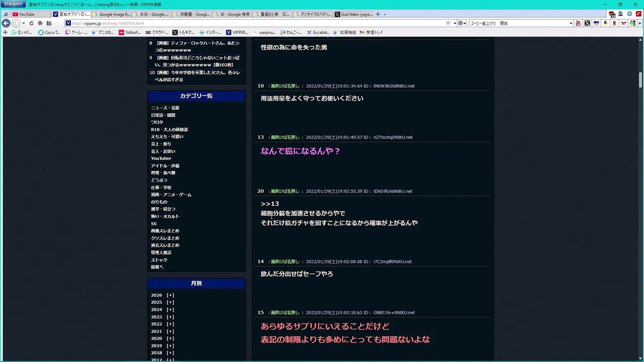This screenshot has height=362, width=644.
Task: Open the トルキア X bookmark
Action: [184, 32]
